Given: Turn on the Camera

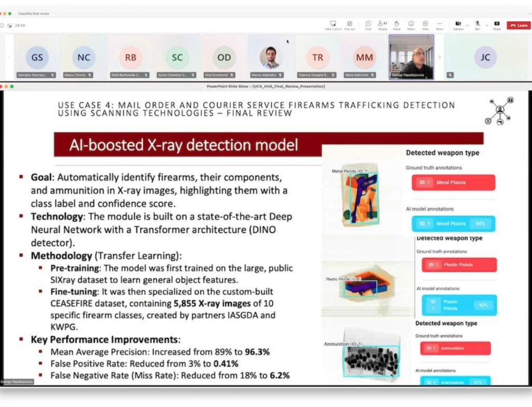Looking at the screenshot, I should (x=458, y=24).
